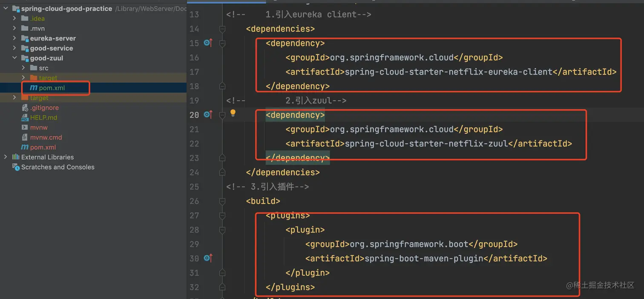Click the gutter marker on line 15
The image size is (644, 299).
[x=208, y=43]
